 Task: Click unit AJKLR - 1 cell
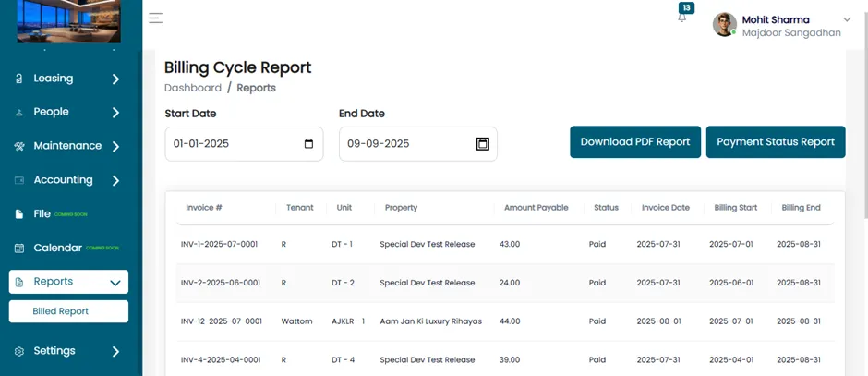pyautogui.click(x=348, y=321)
